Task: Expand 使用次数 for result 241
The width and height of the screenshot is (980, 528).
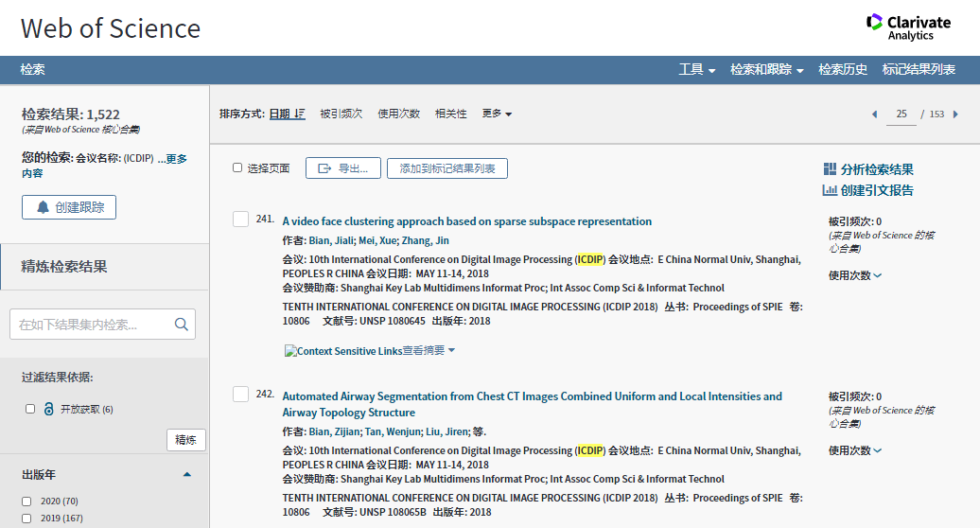Action: pyautogui.click(x=855, y=275)
